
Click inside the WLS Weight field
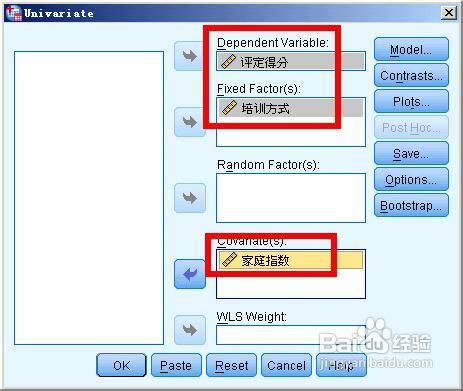(291, 335)
